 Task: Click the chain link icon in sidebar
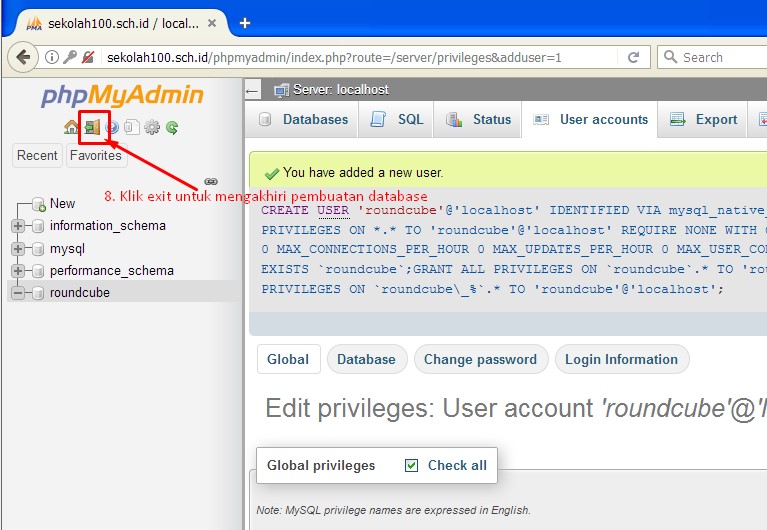tap(211, 181)
